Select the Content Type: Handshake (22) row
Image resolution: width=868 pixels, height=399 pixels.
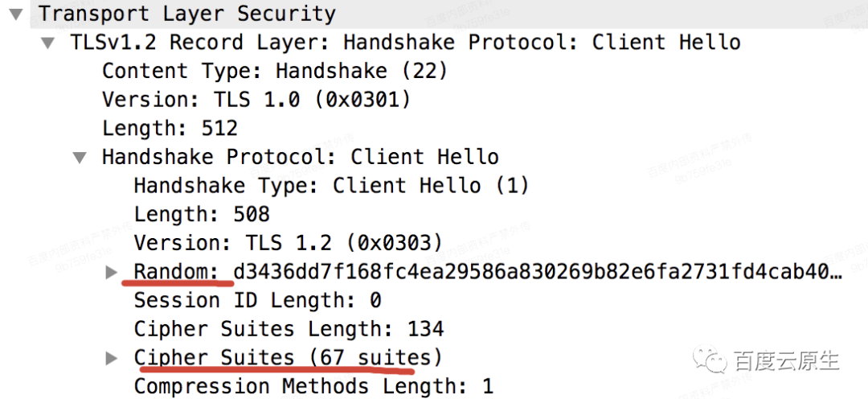pyautogui.click(x=275, y=71)
